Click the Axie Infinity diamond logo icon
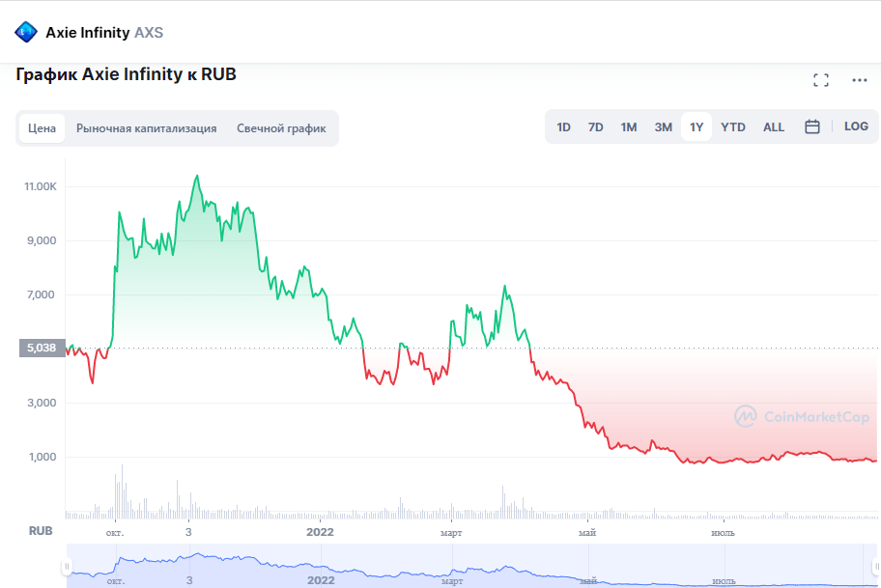 (25, 32)
